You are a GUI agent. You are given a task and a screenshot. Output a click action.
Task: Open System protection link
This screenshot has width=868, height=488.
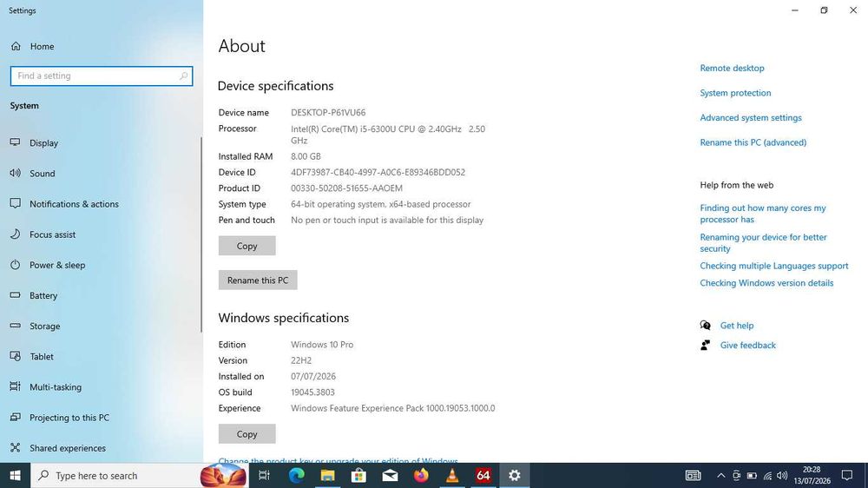pyautogui.click(x=735, y=93)
